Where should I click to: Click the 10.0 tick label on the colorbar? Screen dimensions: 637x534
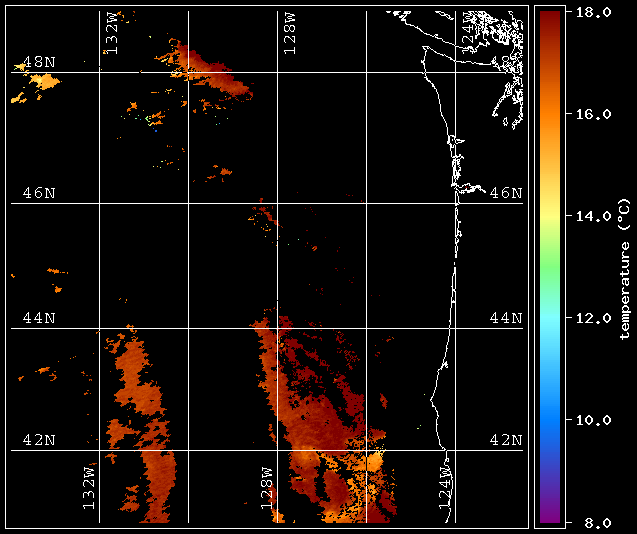click(x=589, y=420)
